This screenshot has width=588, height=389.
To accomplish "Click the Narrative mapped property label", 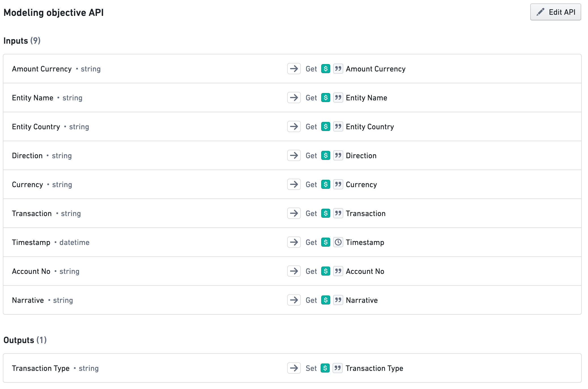I will (x=361, y=300).
